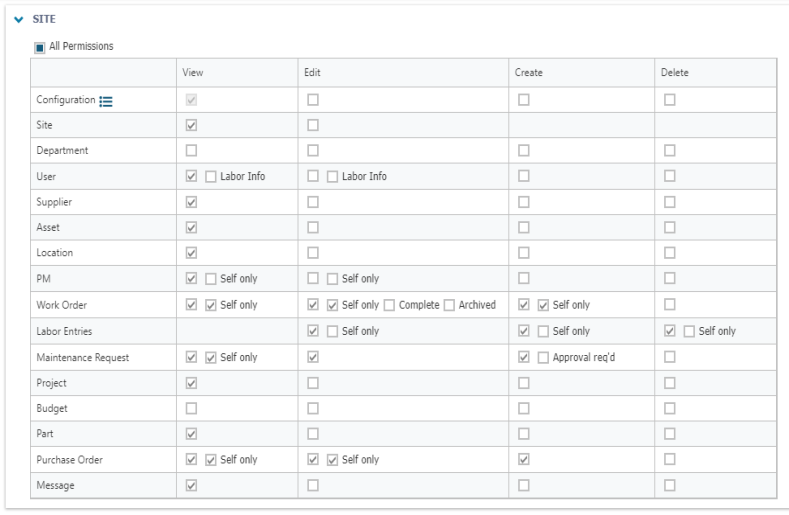The height and width of the screenshot is (515, 789).
Task: Collapse the SITE section chevron
Action: [19, 20]
